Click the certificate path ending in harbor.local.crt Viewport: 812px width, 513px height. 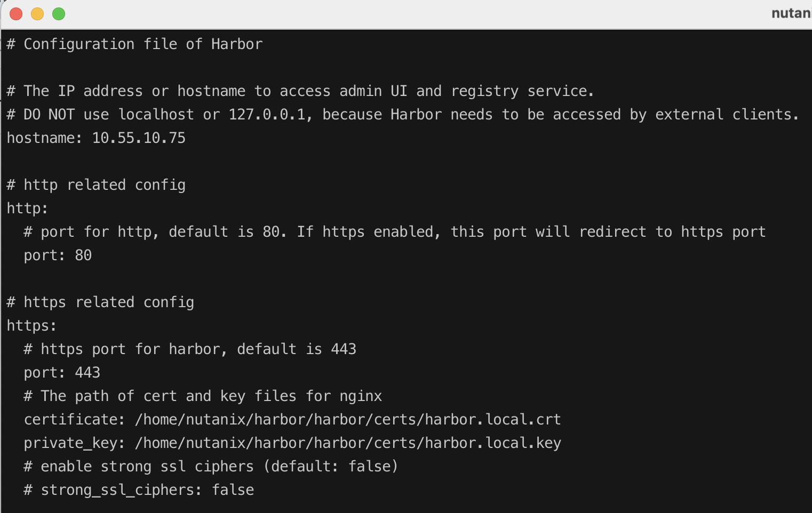[348, 420]
